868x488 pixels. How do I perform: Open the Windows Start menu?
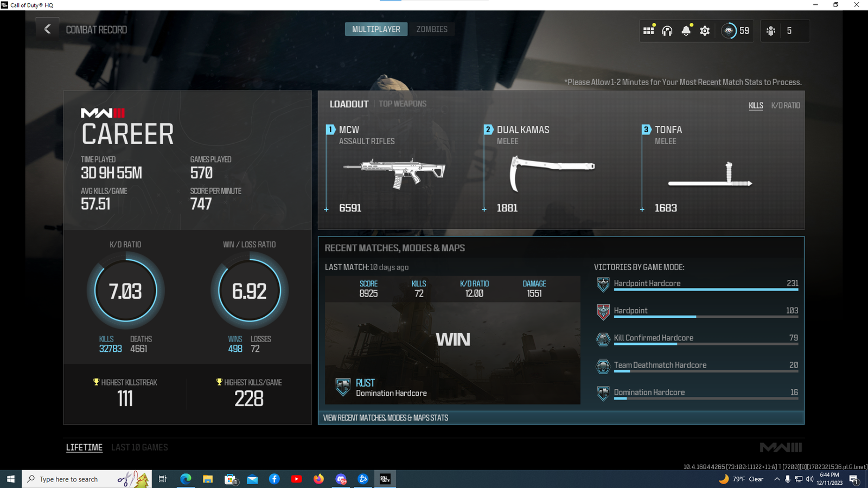pyautogui.click(x=11, y=479)
